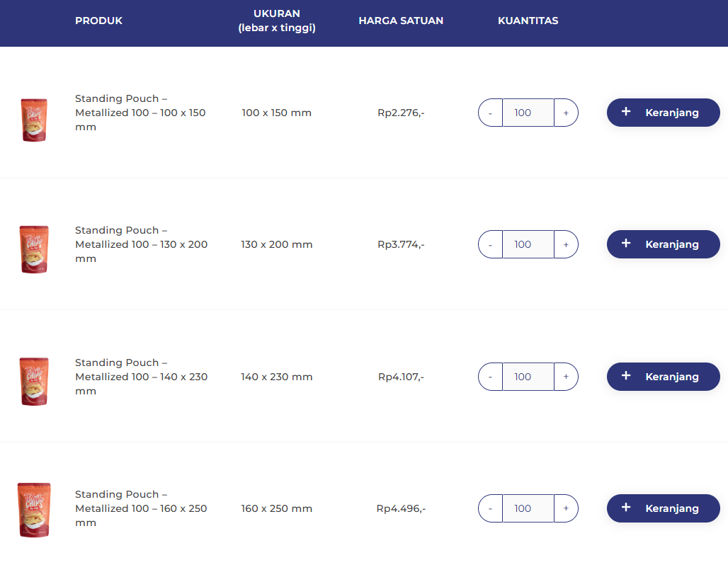Open the 130 x 200 mm pouch thumbnail
Viewport: 728px width, 565px height.
[x=34, y=249]
